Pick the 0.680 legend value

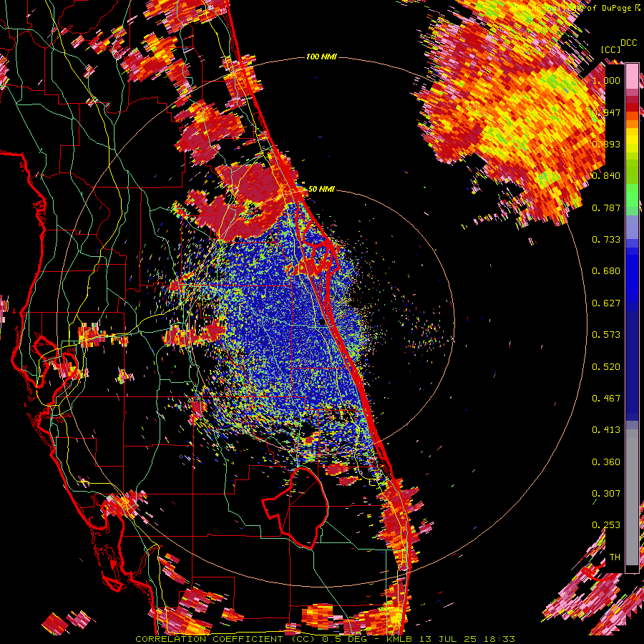pyautogui.click(x=606, y=271)
